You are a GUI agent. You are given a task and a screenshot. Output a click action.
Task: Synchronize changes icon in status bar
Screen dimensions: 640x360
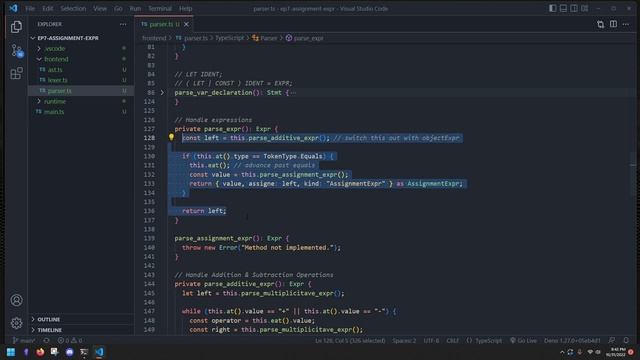(46, 340)
